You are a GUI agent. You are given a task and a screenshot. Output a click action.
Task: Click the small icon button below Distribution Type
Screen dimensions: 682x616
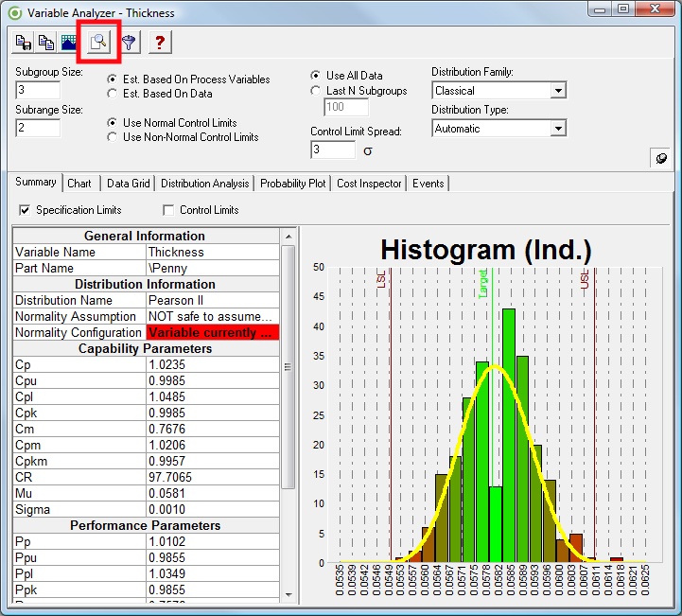point(661,158)
